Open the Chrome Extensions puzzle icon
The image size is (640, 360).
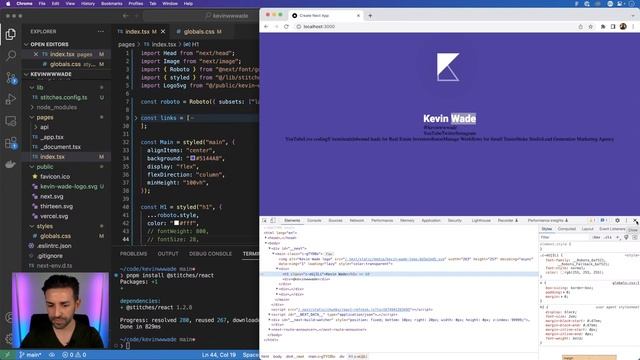click(x=603, y=27)
